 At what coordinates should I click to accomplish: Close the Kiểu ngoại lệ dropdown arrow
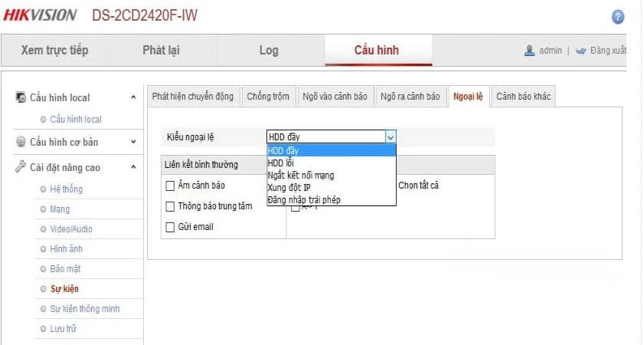390,137
